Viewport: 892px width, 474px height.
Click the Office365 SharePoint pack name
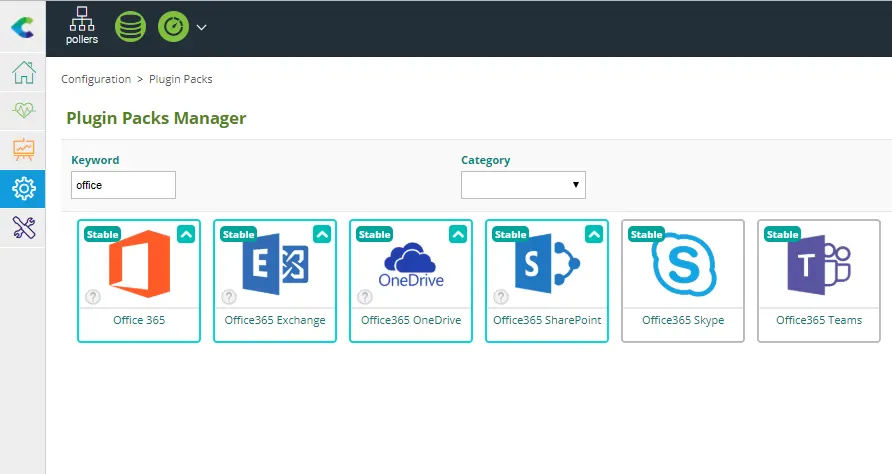coord(547,320)
